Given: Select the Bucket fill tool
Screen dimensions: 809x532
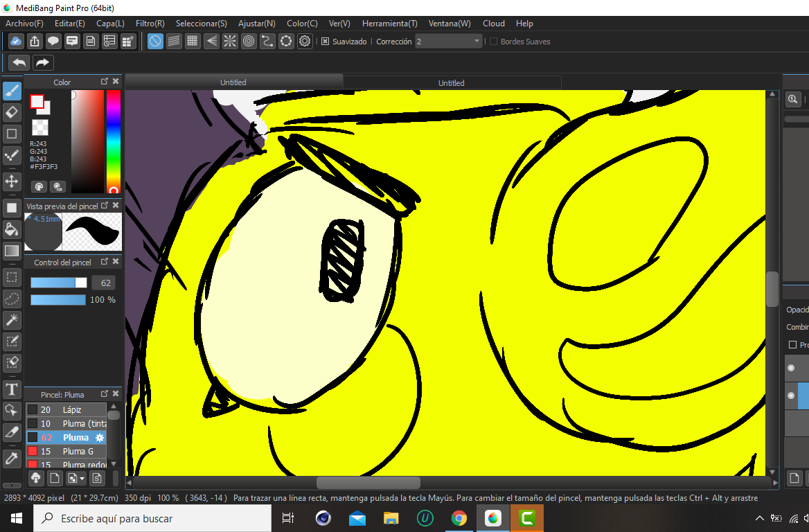Looking at the screenshot, I should pos(12,229).
